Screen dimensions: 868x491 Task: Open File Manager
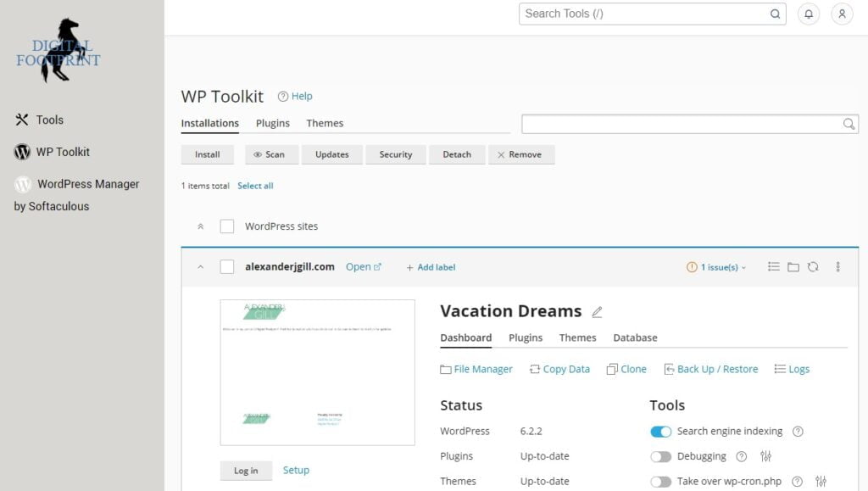coord(476,369)
